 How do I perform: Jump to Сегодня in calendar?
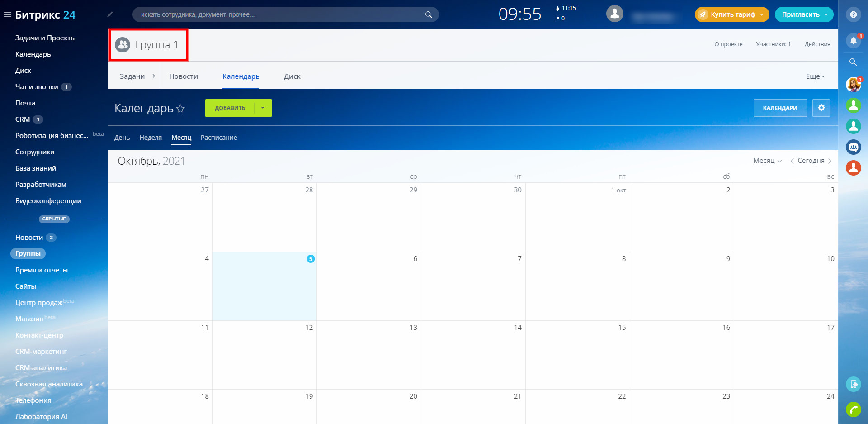(811, 161)
